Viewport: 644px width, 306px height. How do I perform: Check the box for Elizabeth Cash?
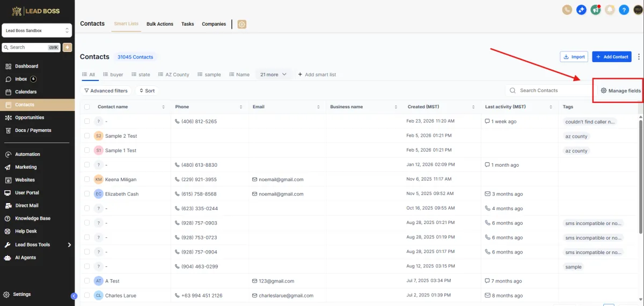87,194
